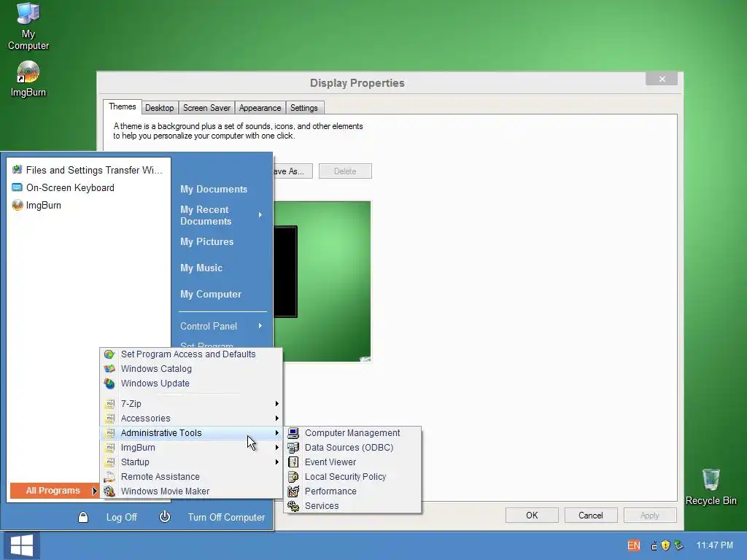
Task: Select the Local Security Policy text entry
Action: click(x=345, y=477)
